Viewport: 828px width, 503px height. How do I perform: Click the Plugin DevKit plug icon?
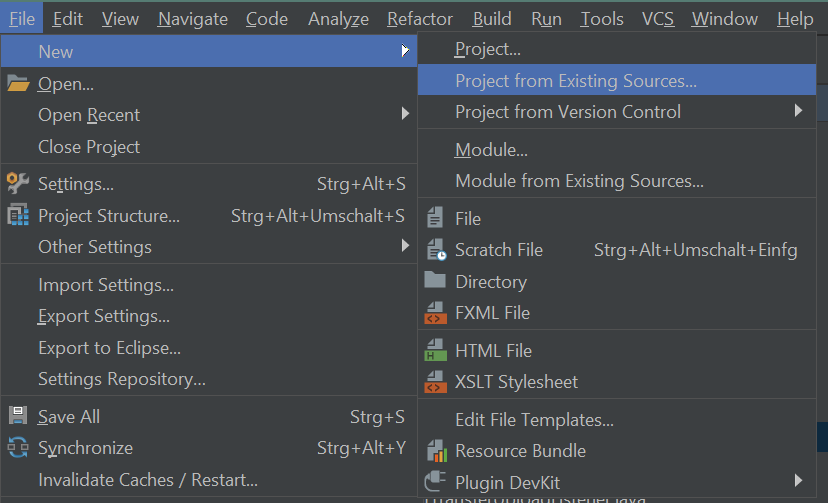(435, 481)
